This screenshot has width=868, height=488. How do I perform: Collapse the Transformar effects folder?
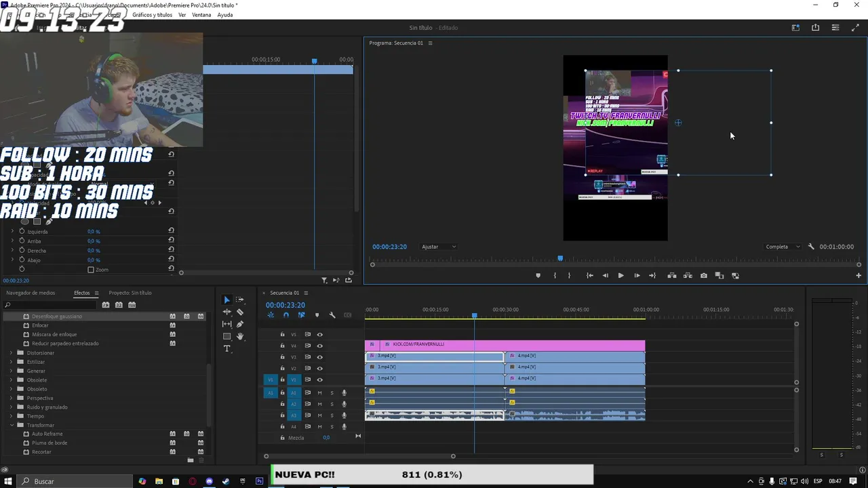12,425
